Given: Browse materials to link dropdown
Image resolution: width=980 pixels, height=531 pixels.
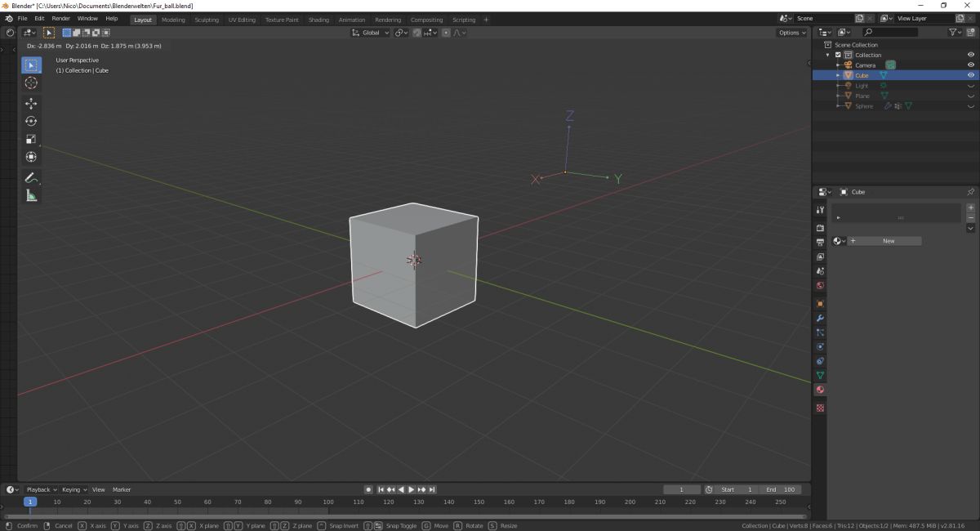Looking at the screenshot, I should 839,241.
